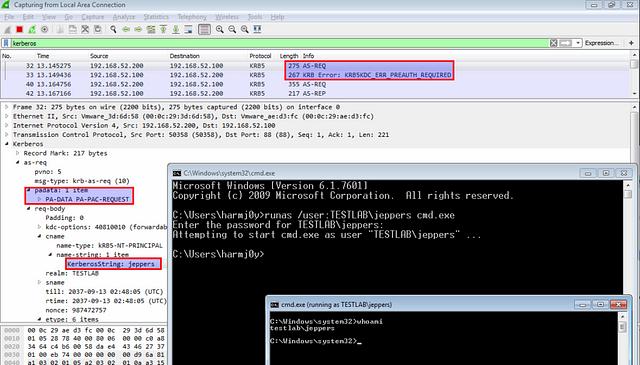The height and width of the screenshot is (365, 640).
Task: Open the File menu
Action: (x=9, y=17)
